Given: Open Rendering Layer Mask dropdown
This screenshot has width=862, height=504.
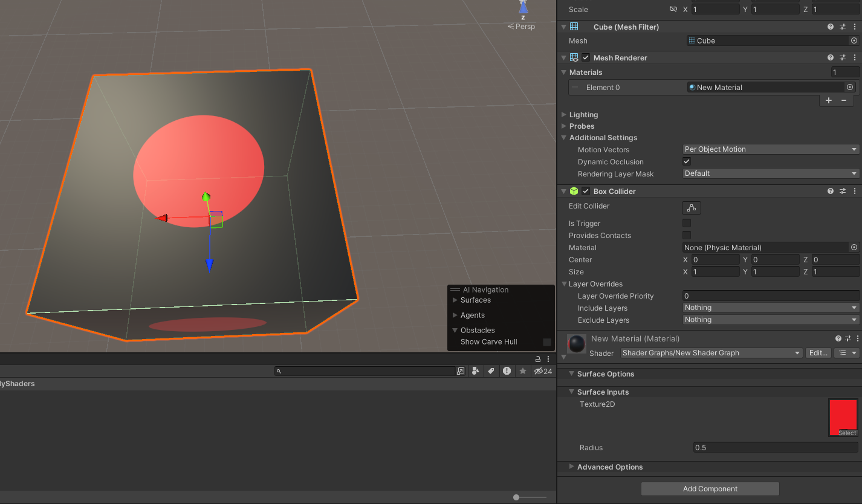Looking at the screenshot, I should [x=771, y=173].
